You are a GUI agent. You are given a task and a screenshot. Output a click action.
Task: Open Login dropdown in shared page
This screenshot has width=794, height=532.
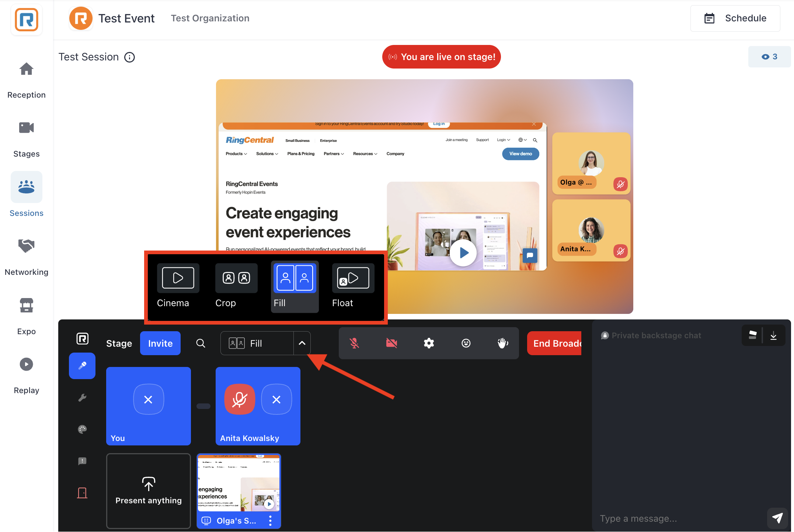coord(504,140)
